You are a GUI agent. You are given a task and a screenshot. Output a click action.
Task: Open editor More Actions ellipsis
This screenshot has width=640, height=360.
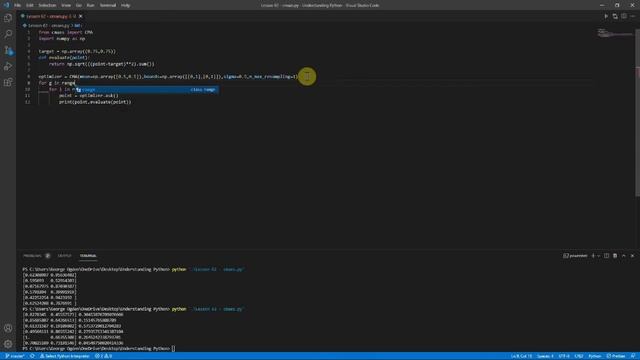tap(633, 16)
